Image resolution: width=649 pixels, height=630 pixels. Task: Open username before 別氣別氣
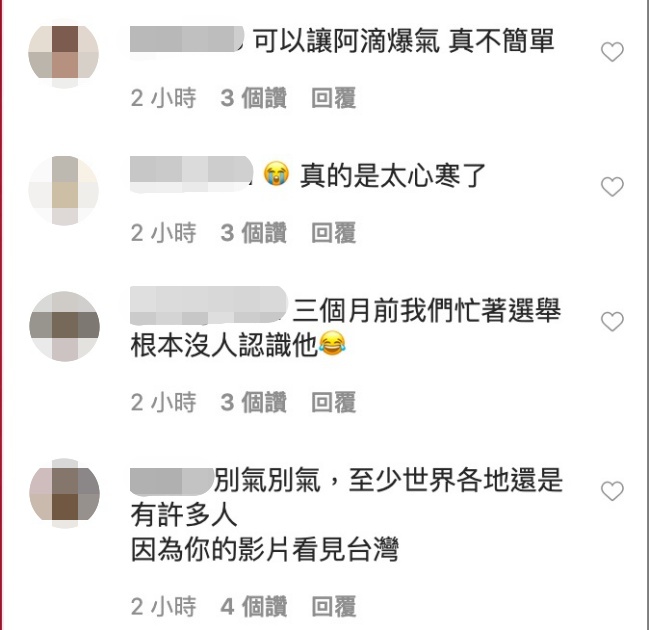(171, 481)
